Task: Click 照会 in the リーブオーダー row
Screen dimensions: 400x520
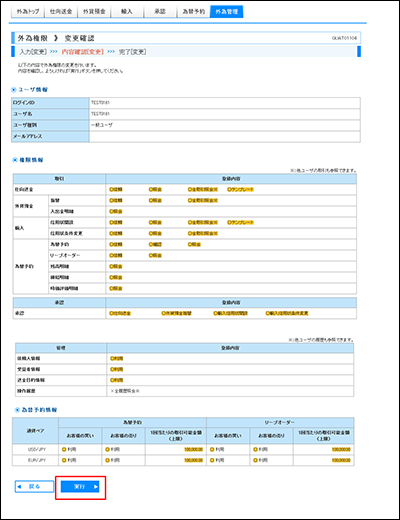Action: pos(155,256)
